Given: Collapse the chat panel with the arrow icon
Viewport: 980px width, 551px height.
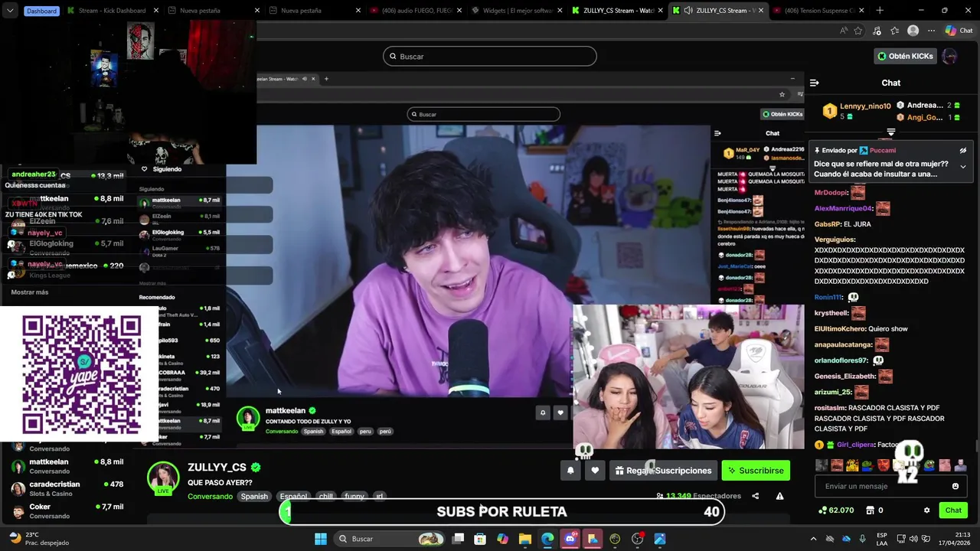Looking at the screenshot, I should [x=814, y=83].
